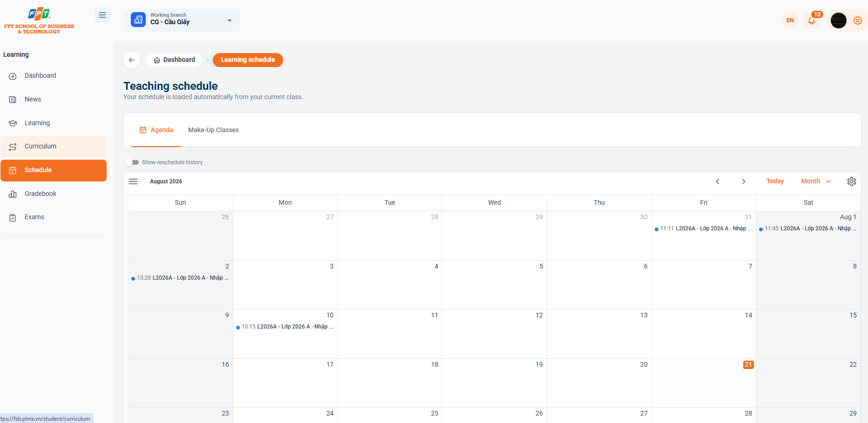The height and width of the screenshot is (423, 868).
Task: Switch language with the EN button
Action: [790, 20]
